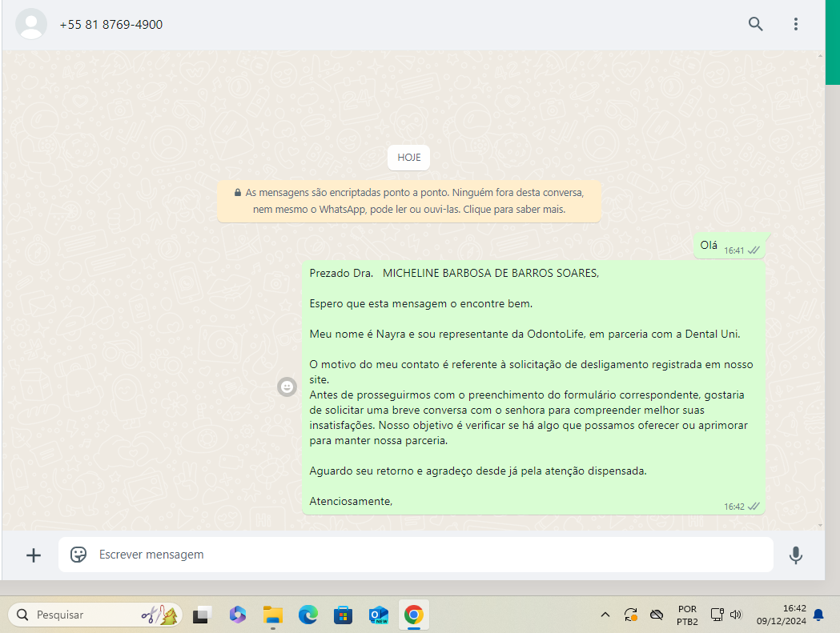Focus the Escrever mensagem input field

pyautogui.click(x=416, y=555)
